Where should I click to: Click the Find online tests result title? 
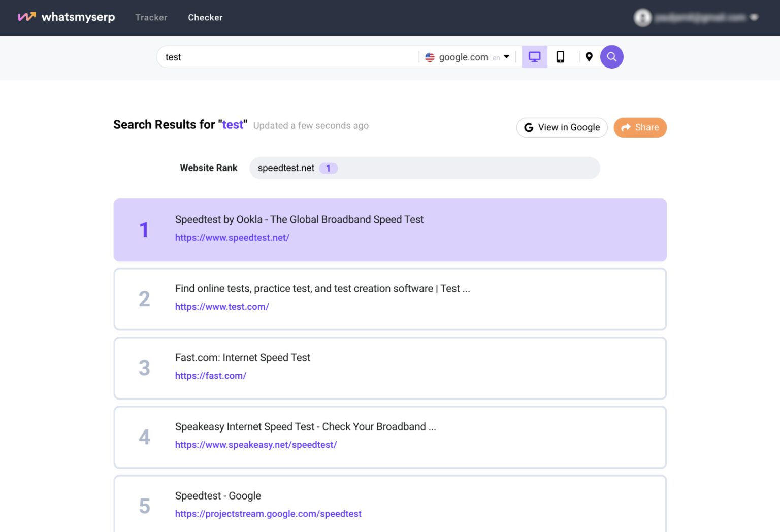(x=322, y=288)
